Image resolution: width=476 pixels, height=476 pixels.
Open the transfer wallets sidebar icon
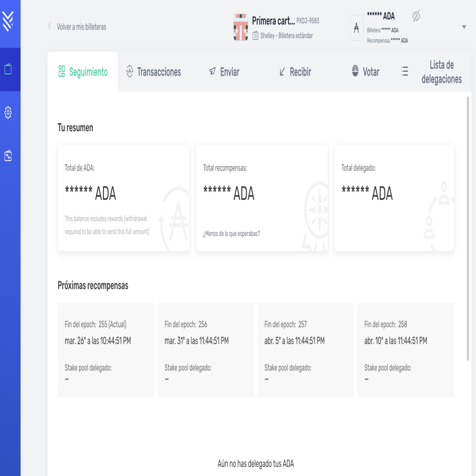pos(8,155)
